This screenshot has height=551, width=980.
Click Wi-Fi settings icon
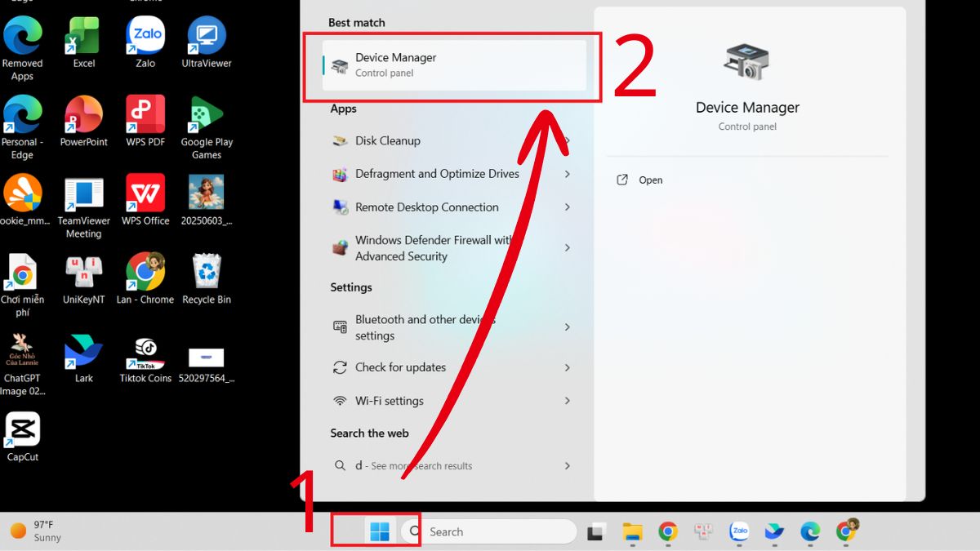tap(340, 401)
